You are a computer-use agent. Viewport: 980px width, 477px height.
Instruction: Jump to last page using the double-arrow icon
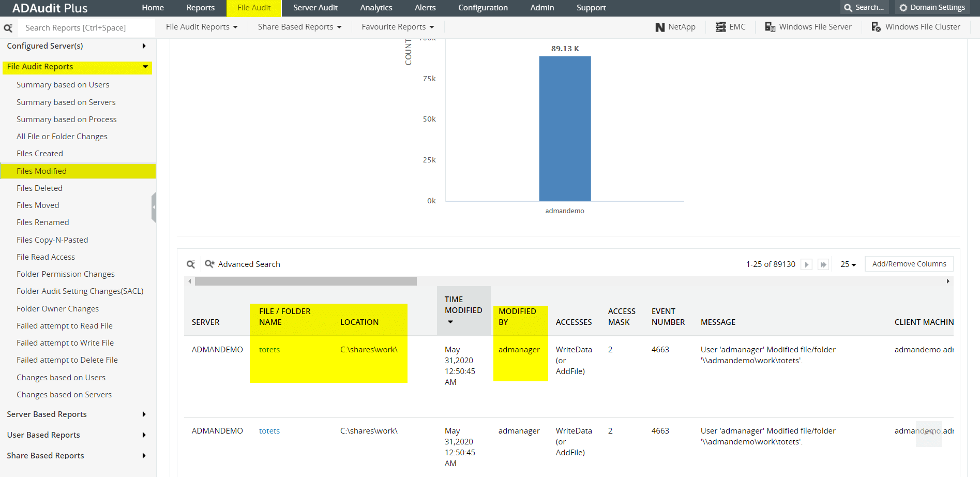coord(823,264)
